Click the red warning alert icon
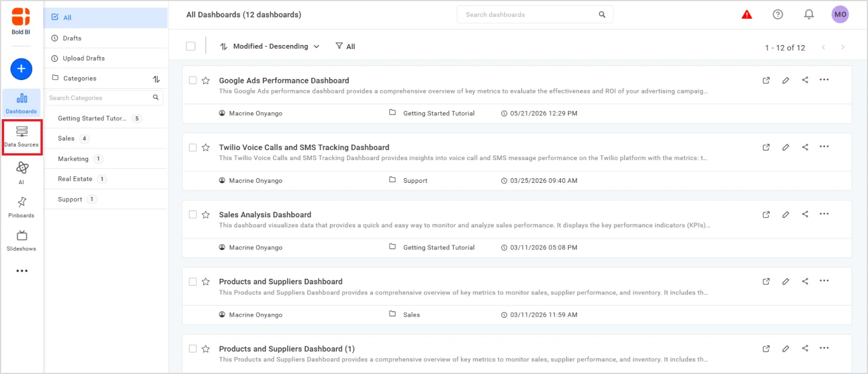Image resolution: width=868 pixels, height=374 pixels. pyautogui.click(x=747, y=15)
